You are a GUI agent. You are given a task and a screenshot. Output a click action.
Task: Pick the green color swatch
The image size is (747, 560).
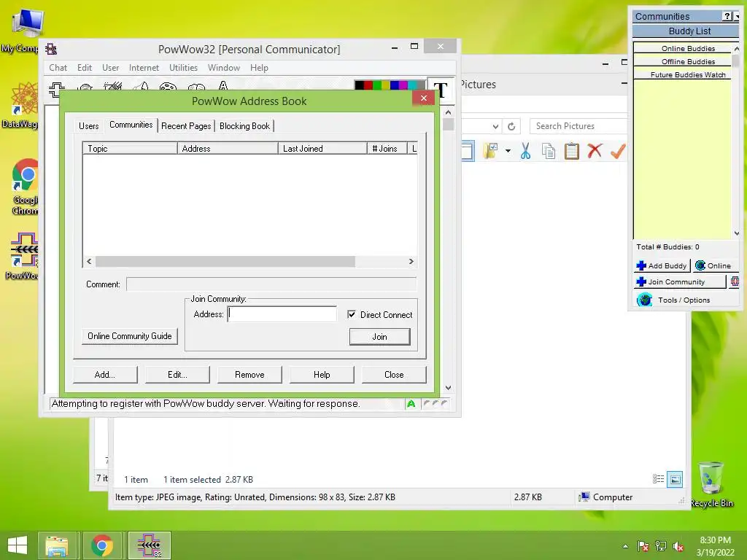pyautogui.click(x=377, y=85)
